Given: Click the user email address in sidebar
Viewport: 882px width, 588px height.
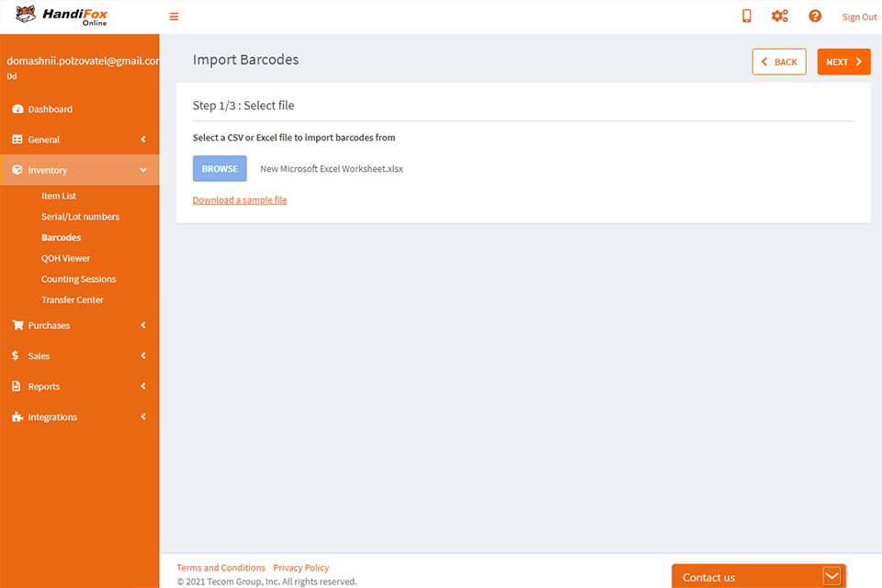Looking at the screenshot, I should coord(83,61).
